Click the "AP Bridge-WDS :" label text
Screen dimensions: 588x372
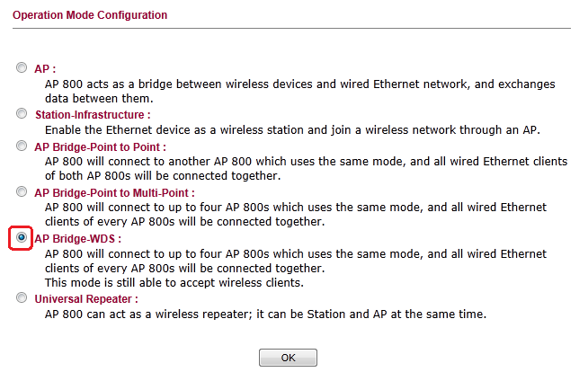click(77, 239)
